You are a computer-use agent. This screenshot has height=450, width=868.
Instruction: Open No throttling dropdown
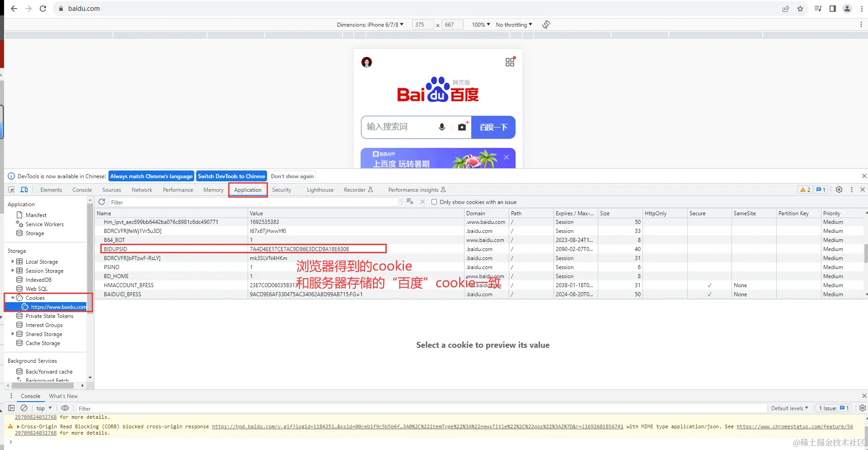pos(514,25)
